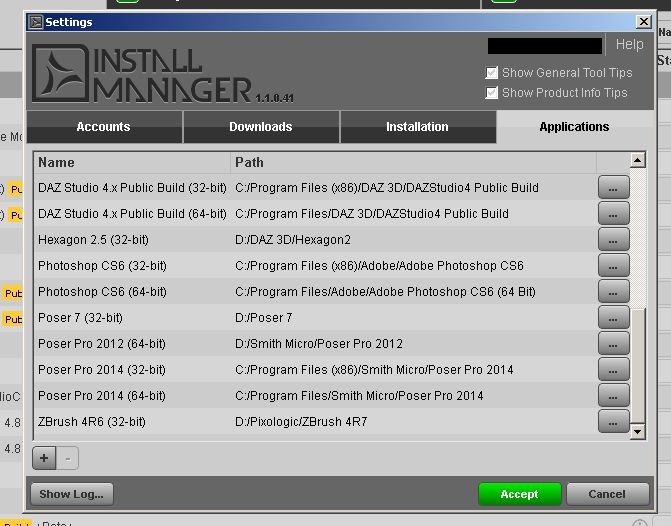Toggle Show General Tool Tips checkbox
Screen dimensions: 671x526
click(492, 73)
